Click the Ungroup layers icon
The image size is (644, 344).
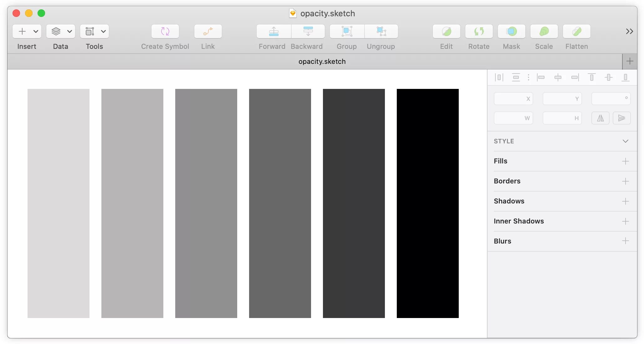(x=381, y=31)
